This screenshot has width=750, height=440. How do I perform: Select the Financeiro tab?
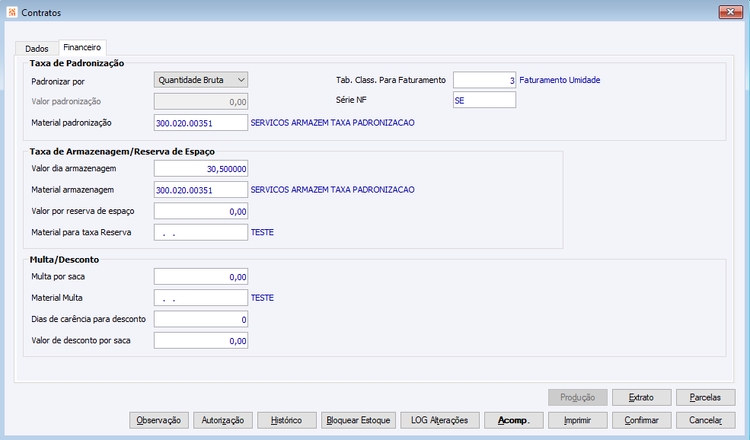pyautogui.click(x=82, y=47)
